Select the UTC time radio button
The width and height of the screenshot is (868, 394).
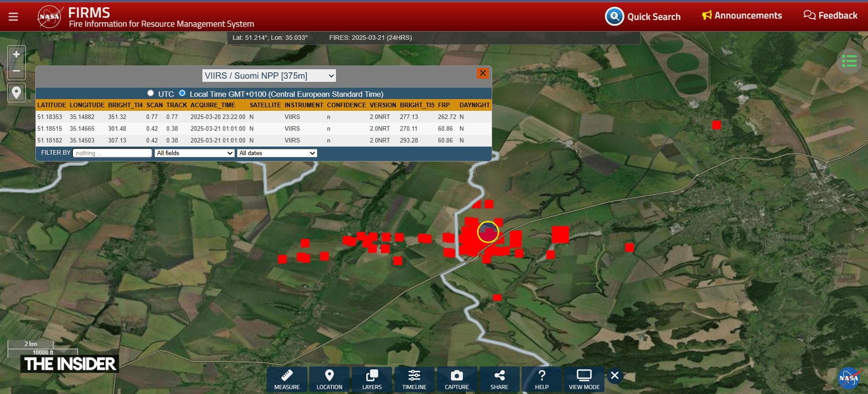pos(151,93)
